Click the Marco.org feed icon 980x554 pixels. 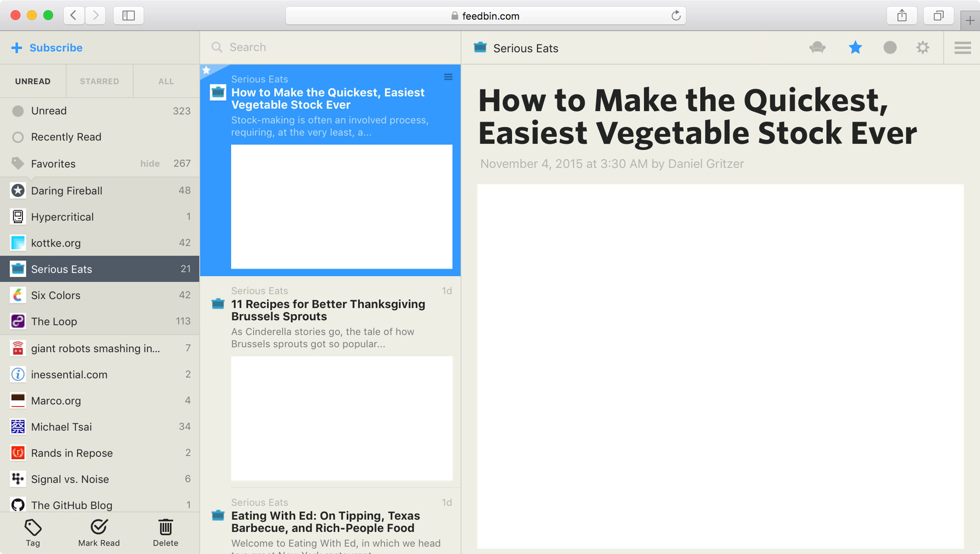pos(18,401)
